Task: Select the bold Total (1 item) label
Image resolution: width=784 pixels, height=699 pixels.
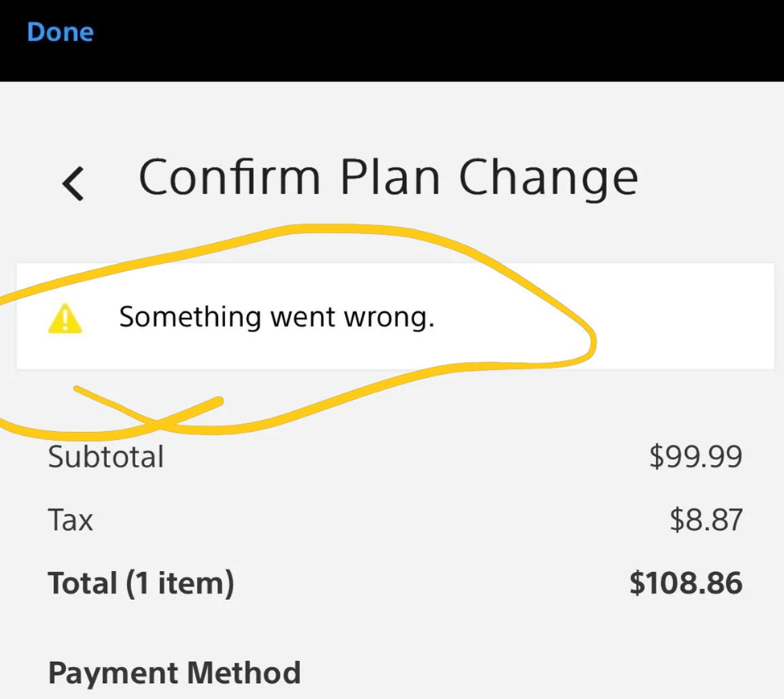Action: pos(141,583)
